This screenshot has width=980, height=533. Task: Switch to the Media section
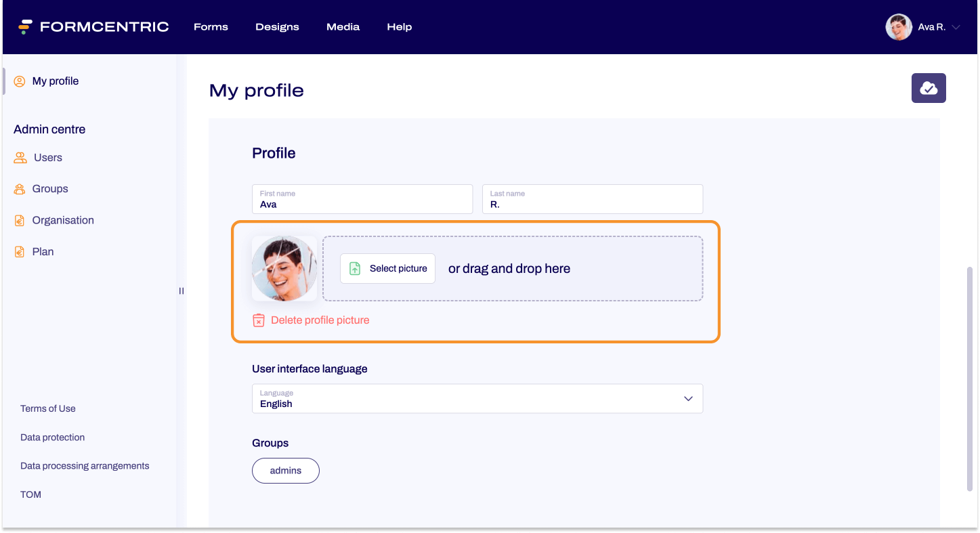pyautogui.click(x=343, y=27)
